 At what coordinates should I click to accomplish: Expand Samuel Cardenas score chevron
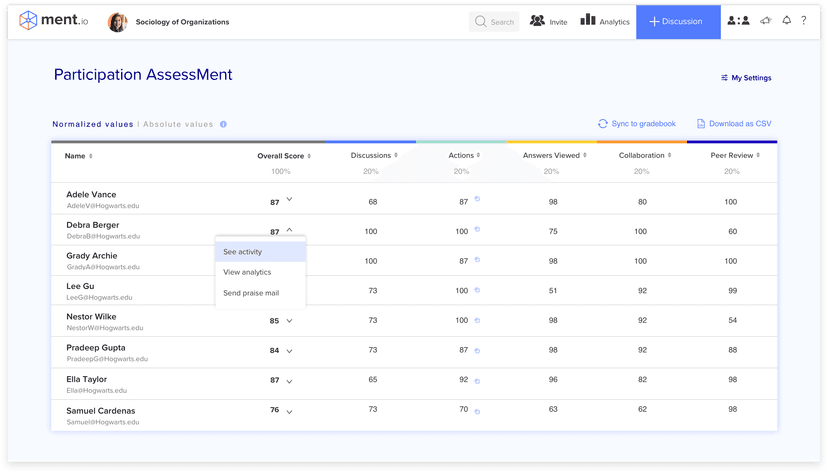click(x=290, y=411)
